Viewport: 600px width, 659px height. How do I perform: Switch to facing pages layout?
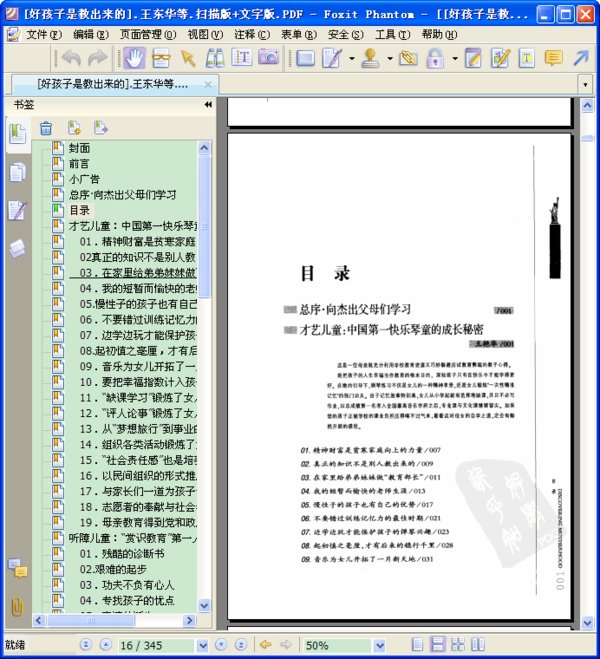(x=458, y=644)
